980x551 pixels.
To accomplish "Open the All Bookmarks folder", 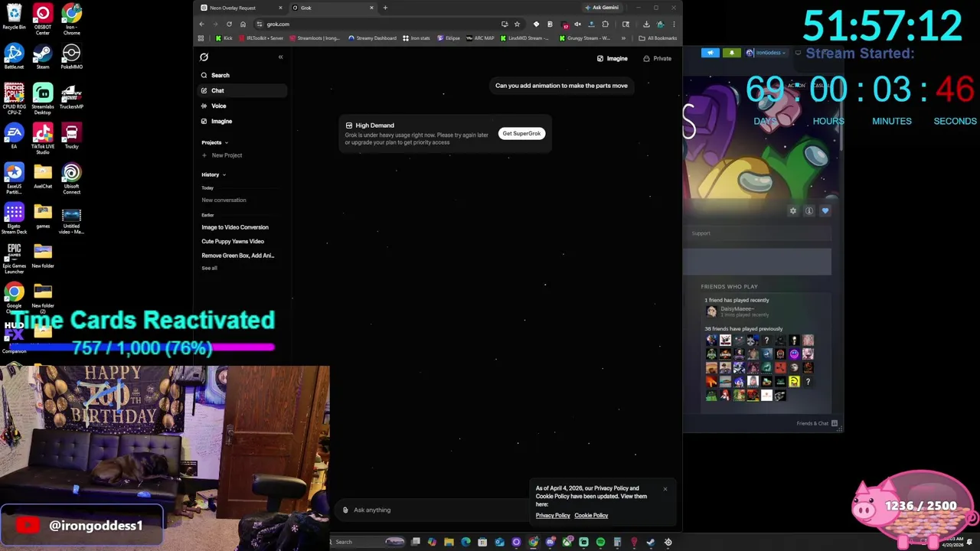I will coord(658,37).
